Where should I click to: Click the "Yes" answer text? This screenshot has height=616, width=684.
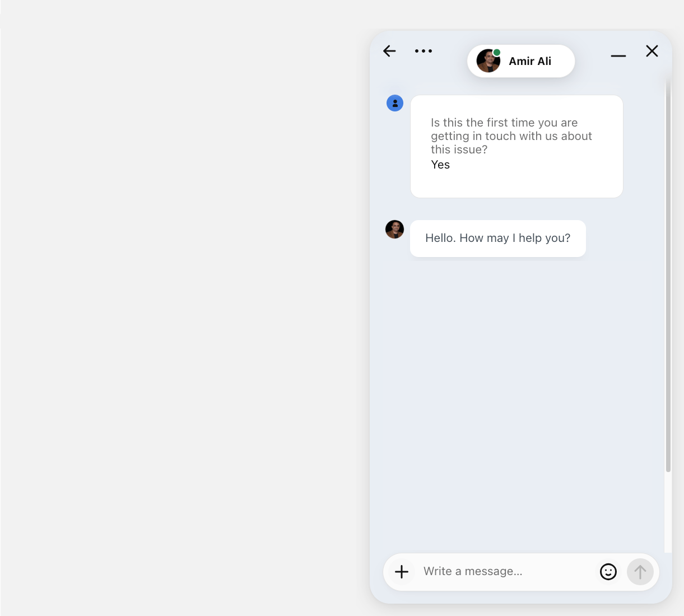coord(440,165)
